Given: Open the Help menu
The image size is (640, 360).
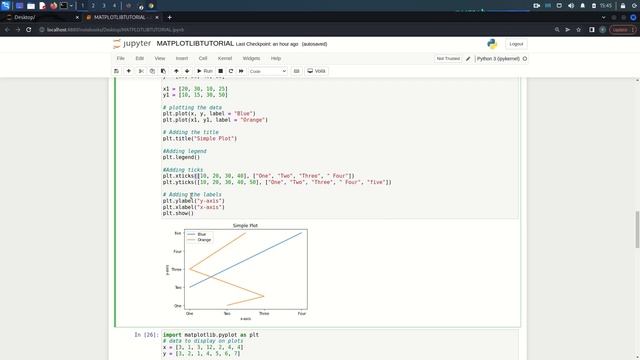Looking at the screenshot, I should point(276,58).
